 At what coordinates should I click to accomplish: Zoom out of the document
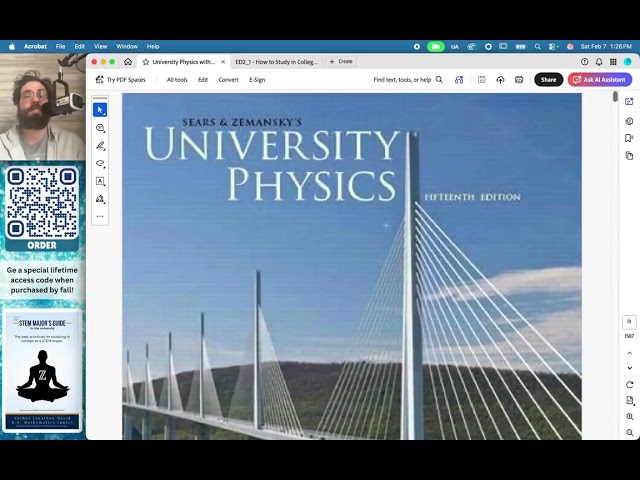pos(629,432)
